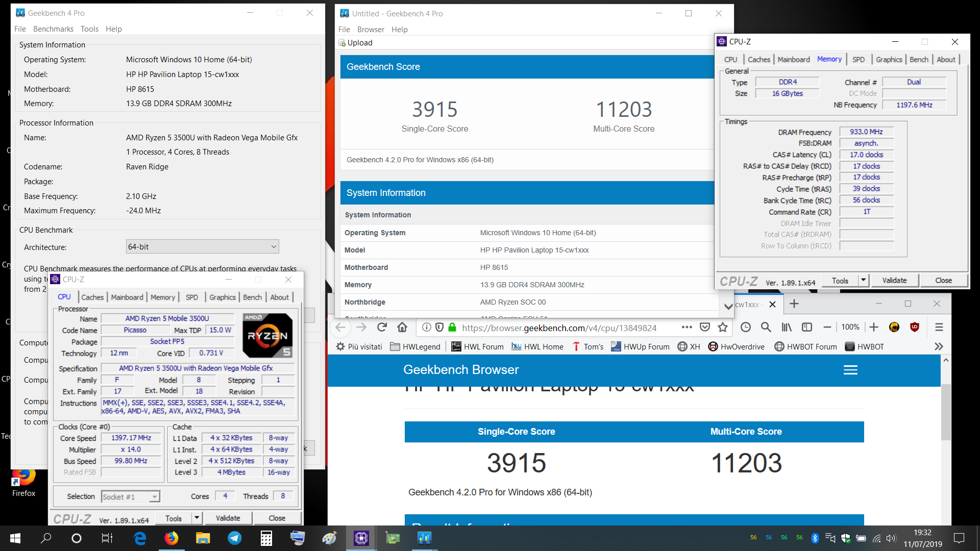The image size is (980, 551).
Task: Click the taskbar clock 19:32
Action: (x=922, y=538)
